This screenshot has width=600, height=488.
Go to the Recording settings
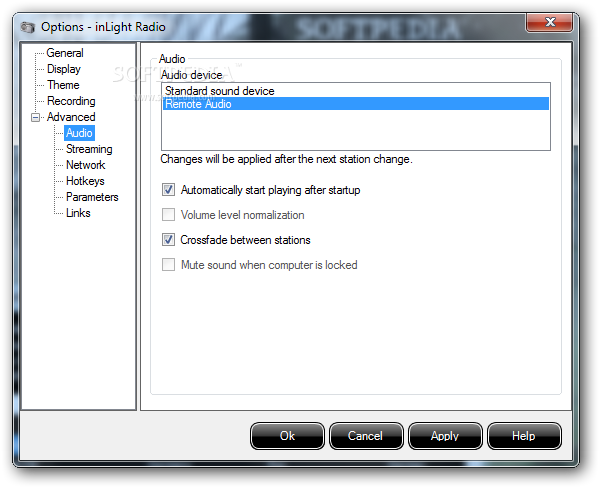tap(71, 101)
